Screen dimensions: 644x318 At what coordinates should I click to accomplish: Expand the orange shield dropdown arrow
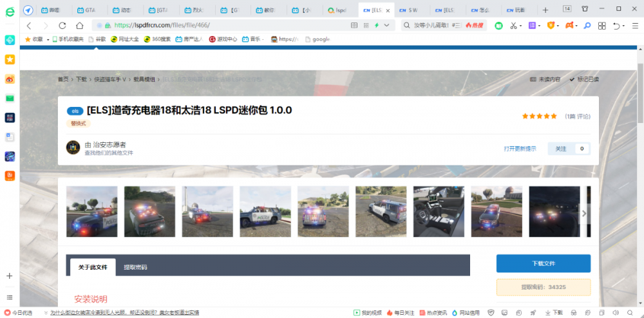[x=558, y=26]
